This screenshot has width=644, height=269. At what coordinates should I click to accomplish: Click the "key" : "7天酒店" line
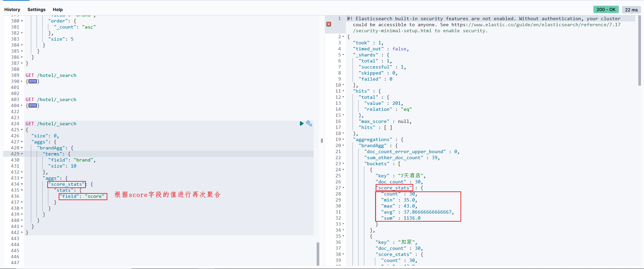[400, 176]
